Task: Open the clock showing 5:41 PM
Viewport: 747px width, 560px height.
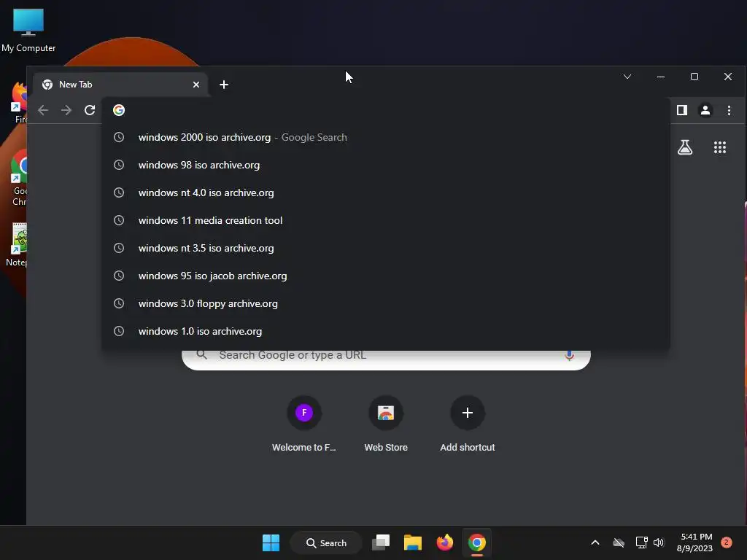Action: coord(695,542)
